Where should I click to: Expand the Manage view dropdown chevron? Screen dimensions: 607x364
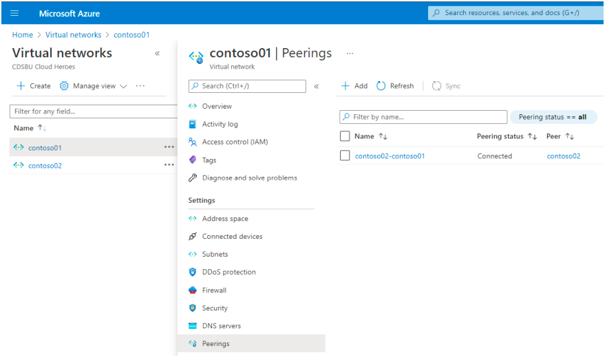123,86
